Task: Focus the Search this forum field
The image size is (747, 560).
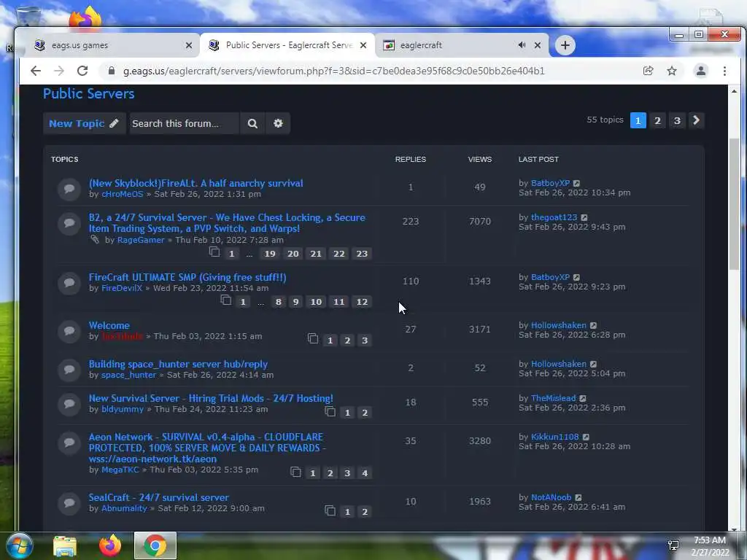Action: (x=185, y=123)
